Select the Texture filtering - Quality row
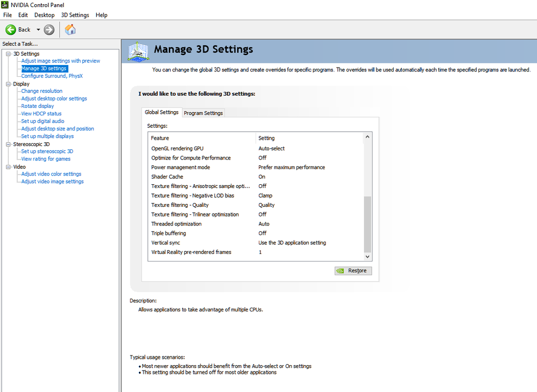Viewport: 537px width, 392px height. tap(256, 205)
